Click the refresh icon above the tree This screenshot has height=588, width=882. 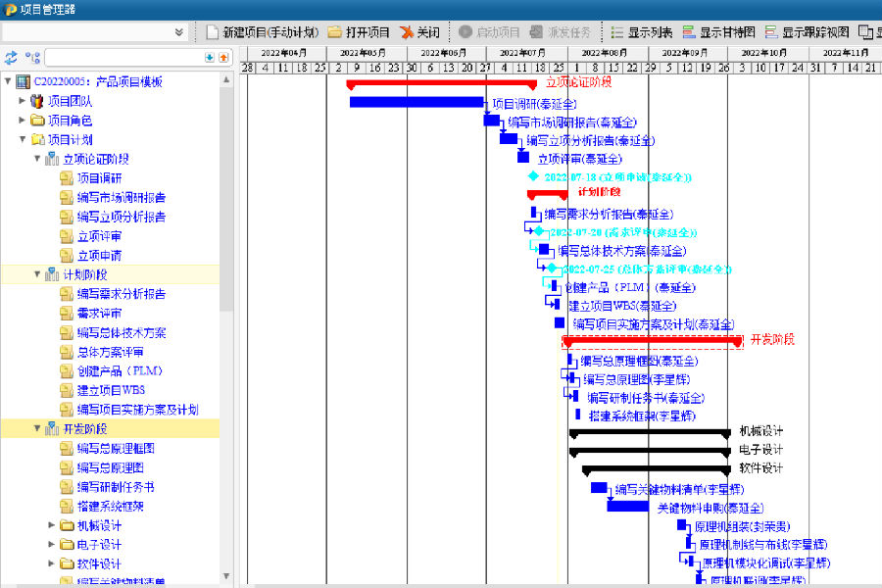(x=11, y=58)
